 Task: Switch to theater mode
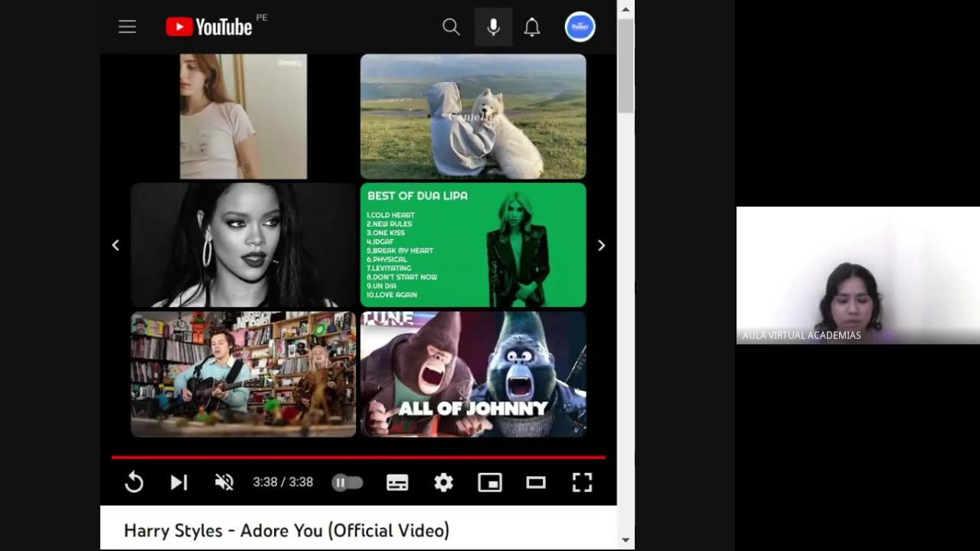(536, 482)
